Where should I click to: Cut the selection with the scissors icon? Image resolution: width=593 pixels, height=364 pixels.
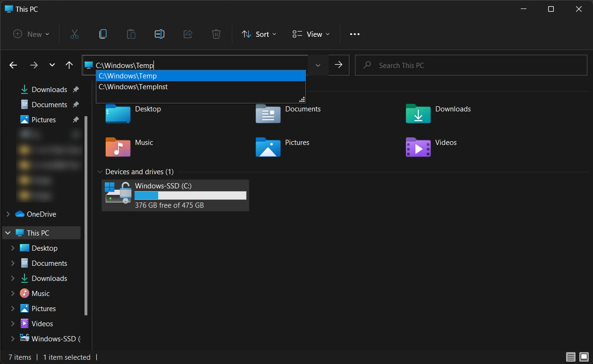pyautogui.click(x=74, y=34)
